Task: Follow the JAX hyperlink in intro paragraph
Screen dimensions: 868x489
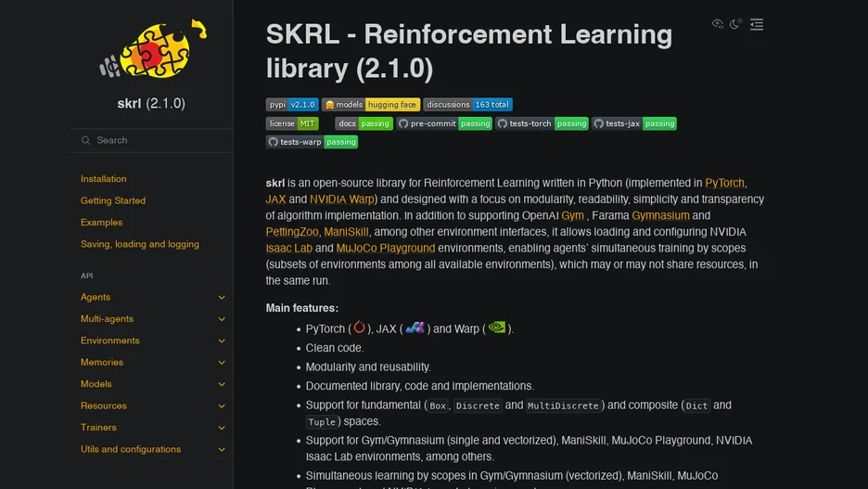Action: tap(275, 199)
